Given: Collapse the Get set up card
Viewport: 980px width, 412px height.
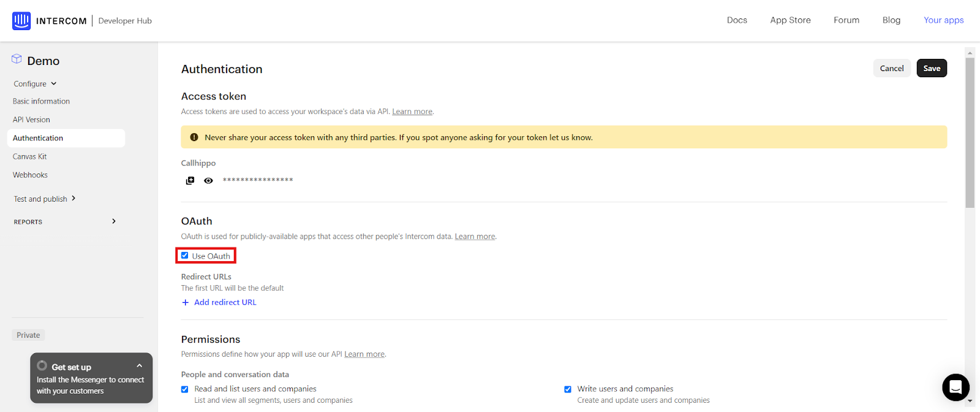Looking at the screenshot, I should coord(140,366).
